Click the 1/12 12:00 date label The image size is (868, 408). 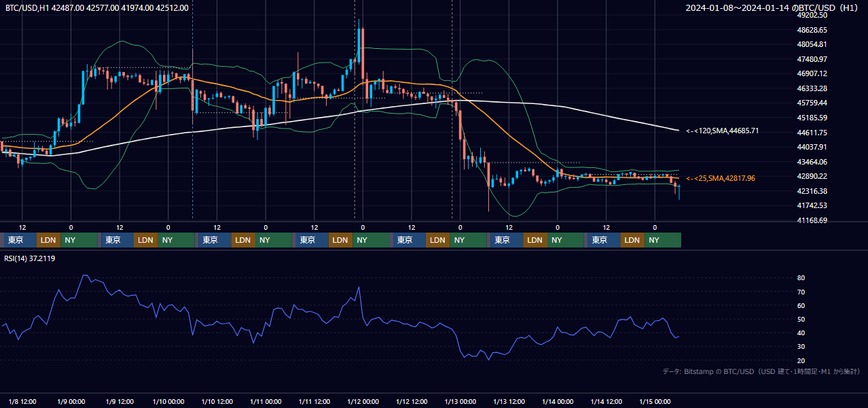411,401
